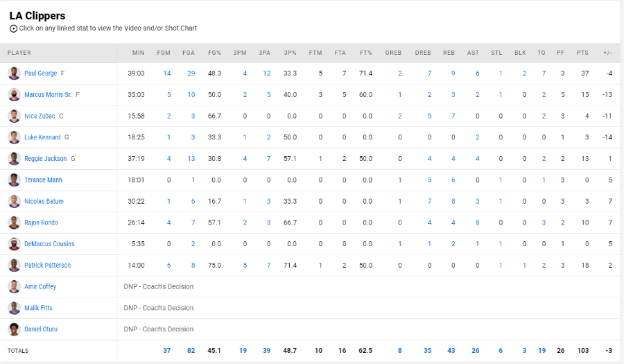Click the play video icon beside instructions

click(x=13, y=28)
